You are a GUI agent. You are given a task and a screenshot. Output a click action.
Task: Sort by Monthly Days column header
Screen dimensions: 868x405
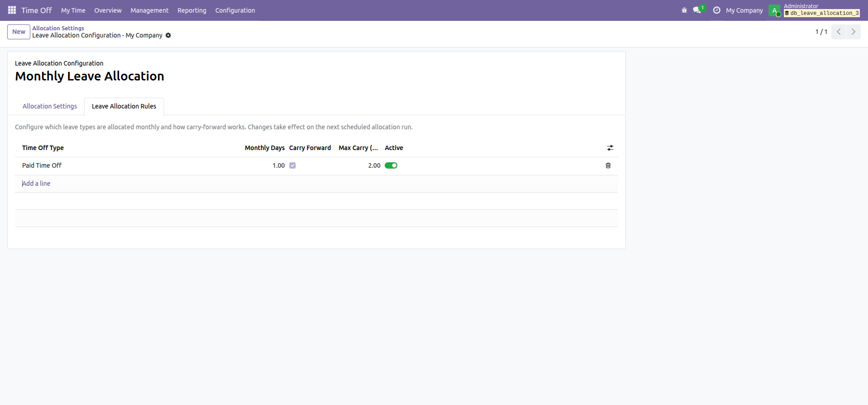pos(264,148)
